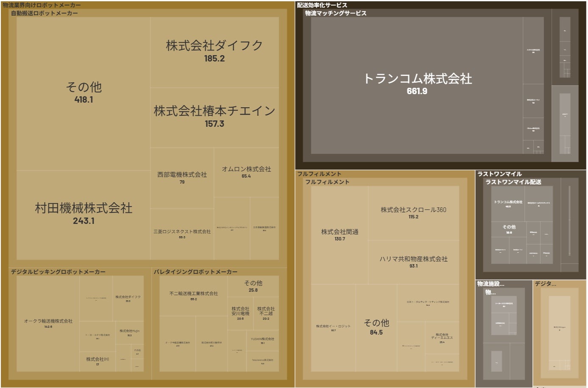588x388 pixels.
Task: Select 株式会社ダイフク 33.3 in digital picking
Action: (x=128, y=299)
